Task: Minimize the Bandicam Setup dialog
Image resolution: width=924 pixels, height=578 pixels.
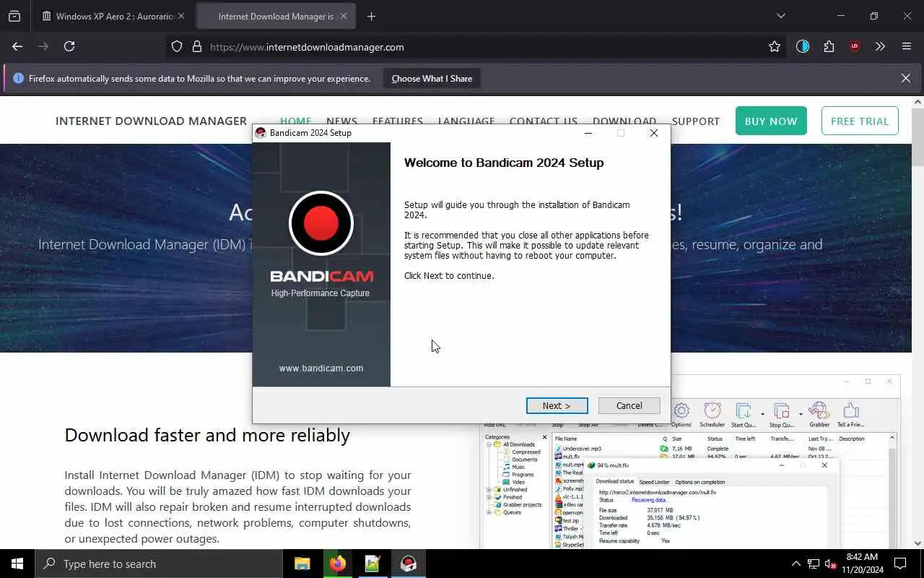Action: tap(588, 133)
